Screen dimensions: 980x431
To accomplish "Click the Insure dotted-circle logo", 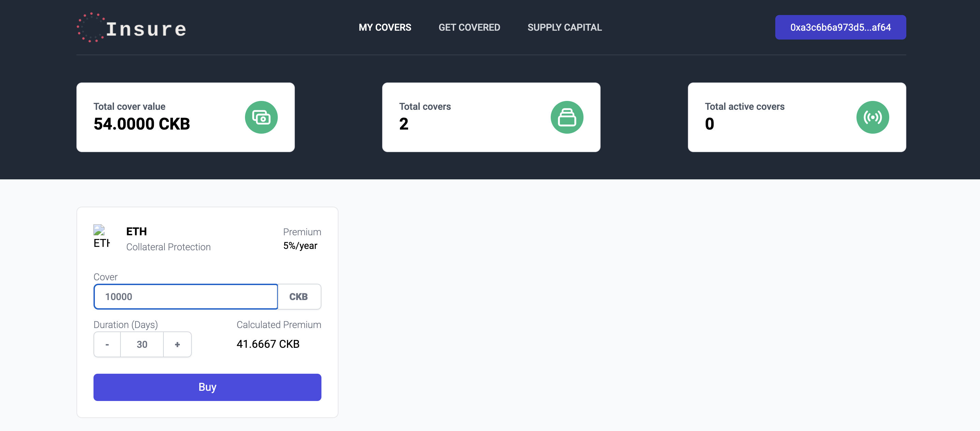I will pyautogui.click(x=90, y=27).
